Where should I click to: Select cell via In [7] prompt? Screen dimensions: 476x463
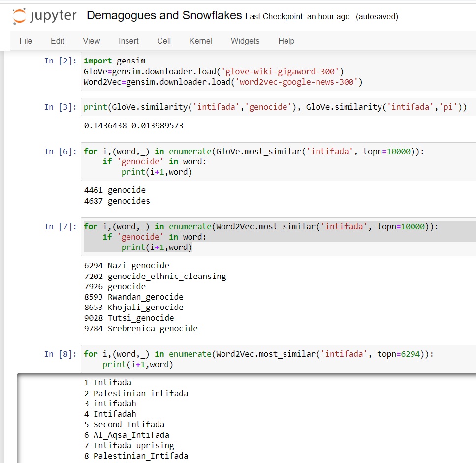(x=60, y=227)
